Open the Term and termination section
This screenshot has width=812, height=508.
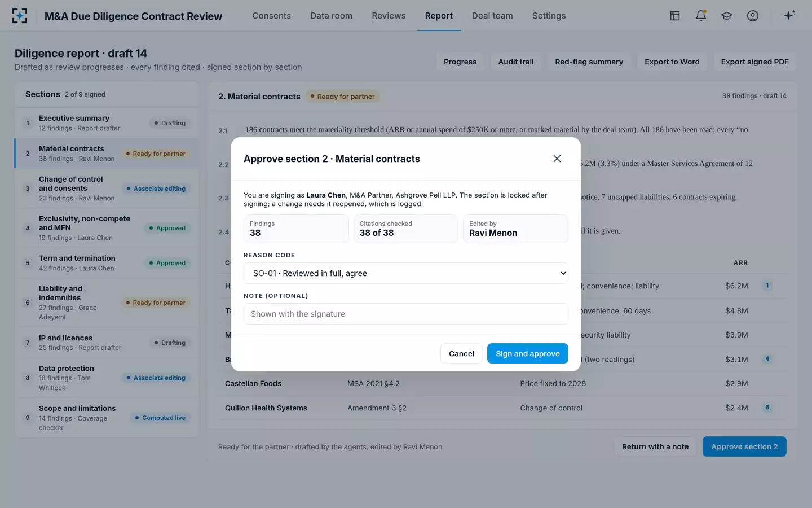point(107,263)
